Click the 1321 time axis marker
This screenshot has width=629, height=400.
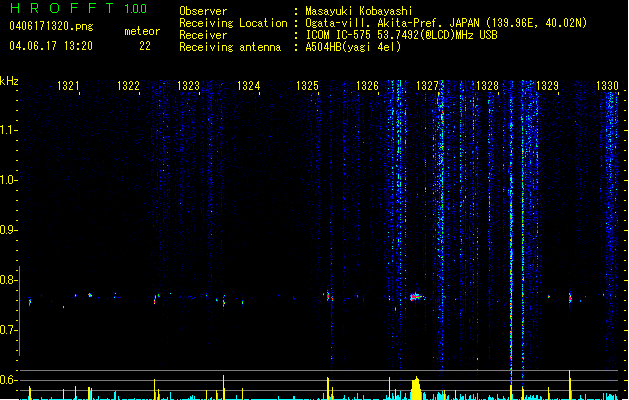tap(68, 86)
